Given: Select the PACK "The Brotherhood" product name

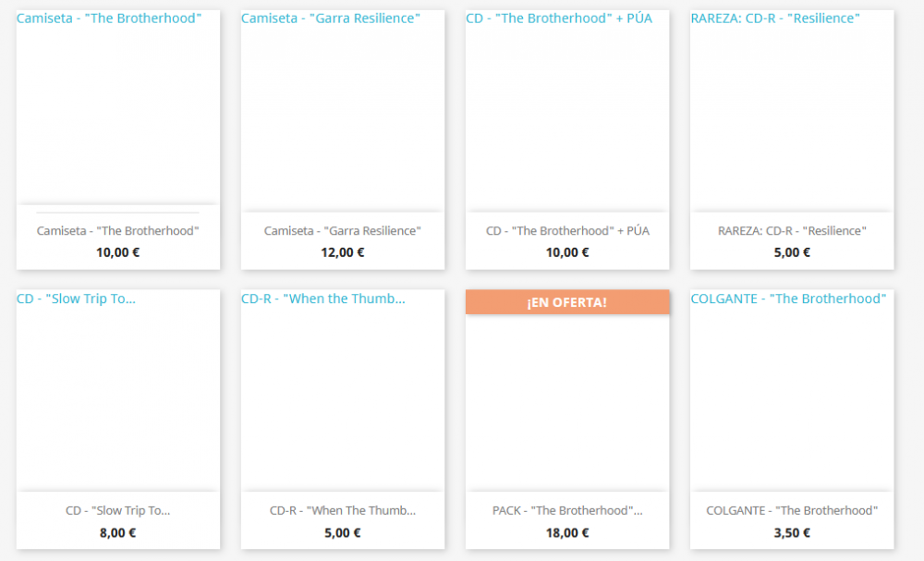Looking at the screenshot, I should pos(567,511).
